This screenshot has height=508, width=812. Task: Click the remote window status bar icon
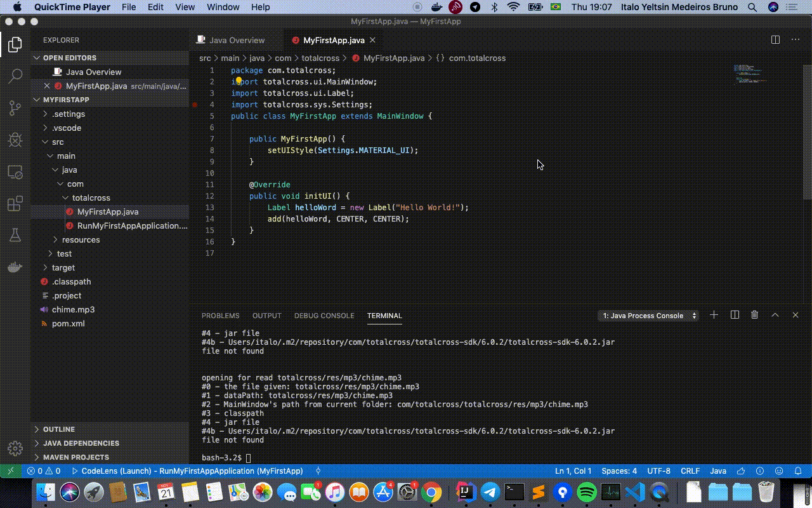(11, 471)
